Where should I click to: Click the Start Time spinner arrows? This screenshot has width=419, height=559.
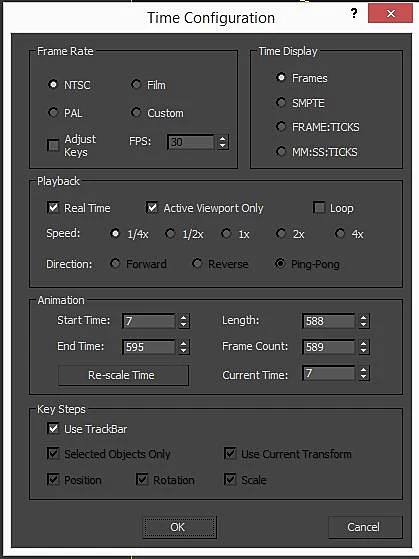point(184,321)
